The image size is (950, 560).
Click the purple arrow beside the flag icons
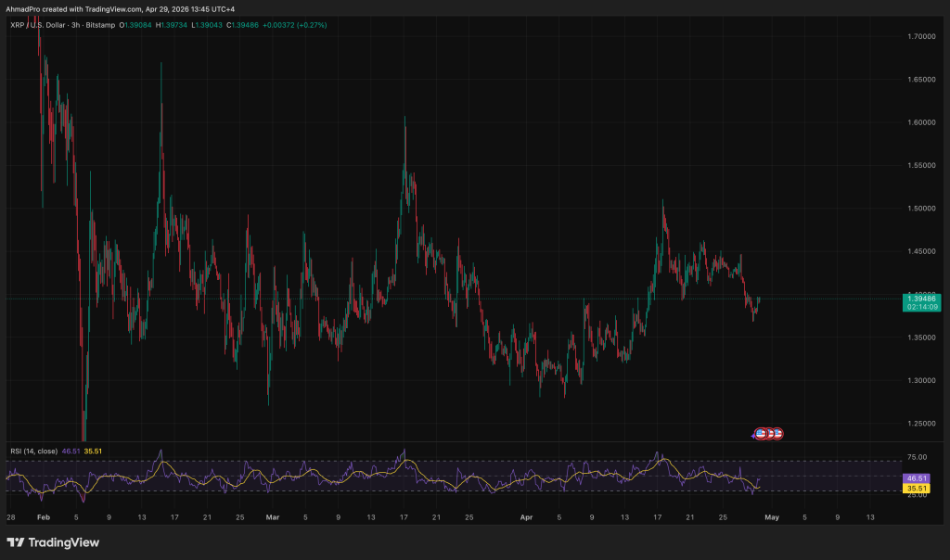click(x=754, y=434)
